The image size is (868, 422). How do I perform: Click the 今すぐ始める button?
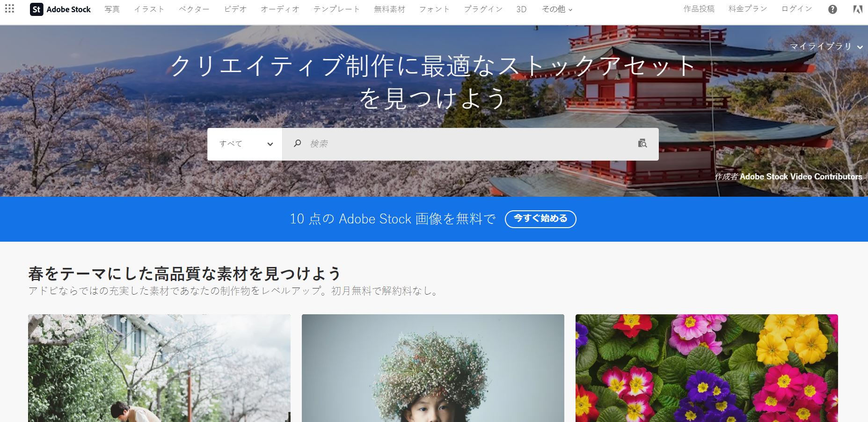coord(540,219)
